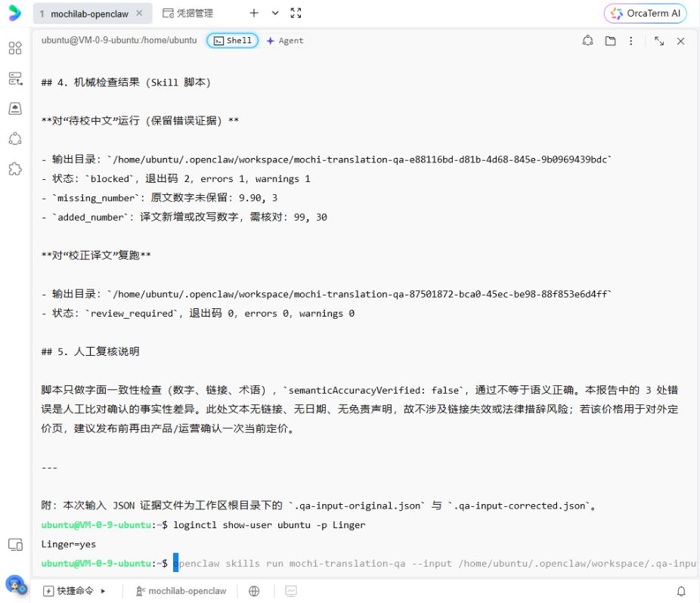This screenshot has width=700, height=603.
Task: Open the terminal more options menu
Action: tap(630, 41)
